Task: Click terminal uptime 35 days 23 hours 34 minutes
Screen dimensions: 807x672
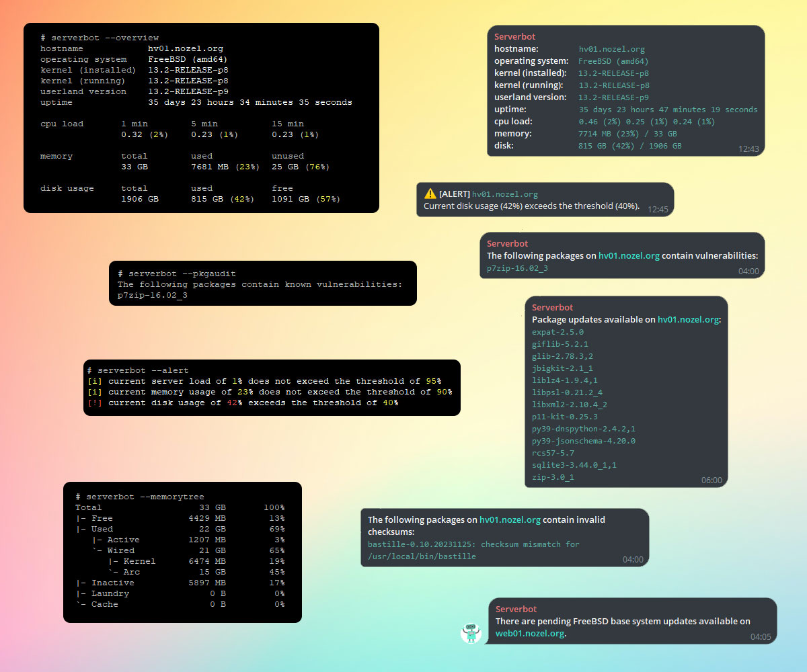Action: tap(250, 102)
